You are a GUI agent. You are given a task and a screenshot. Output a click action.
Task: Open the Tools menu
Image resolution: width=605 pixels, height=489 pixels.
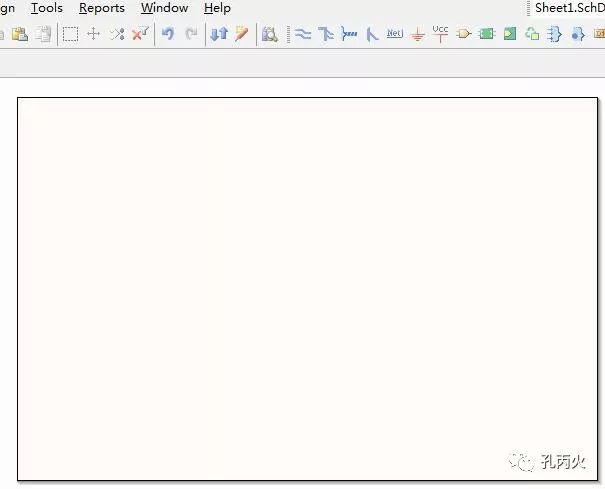(46, 8)
